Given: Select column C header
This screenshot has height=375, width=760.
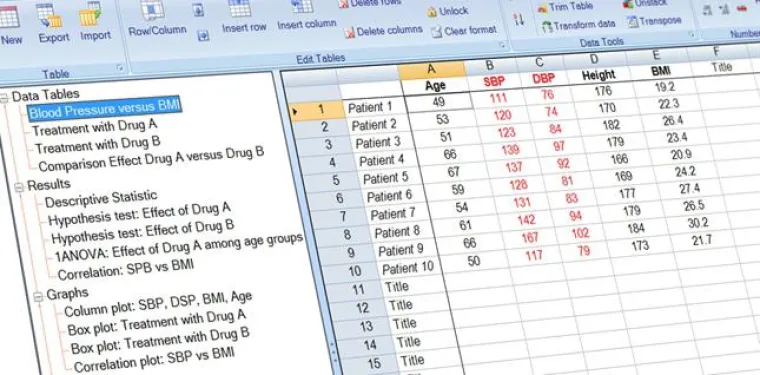Looking at the screenshot, I should tap(539, 62).
